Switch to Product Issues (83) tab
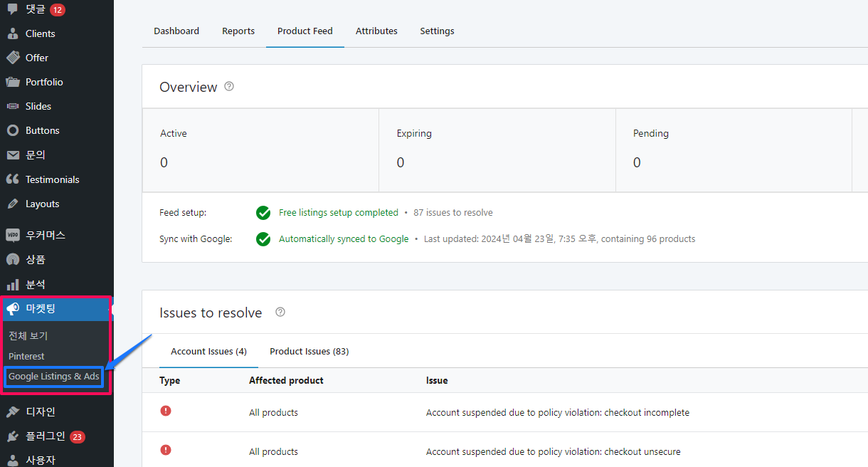Screen dimensions: 868x467 click(309, 351)
